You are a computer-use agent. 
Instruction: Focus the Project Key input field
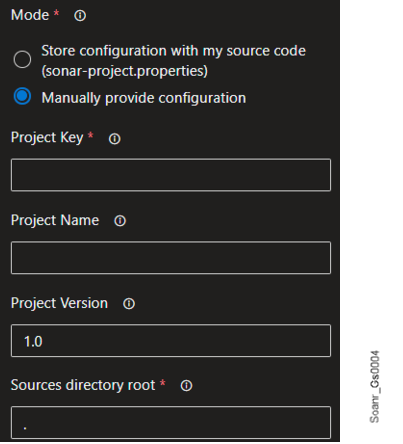coord(171,175)
